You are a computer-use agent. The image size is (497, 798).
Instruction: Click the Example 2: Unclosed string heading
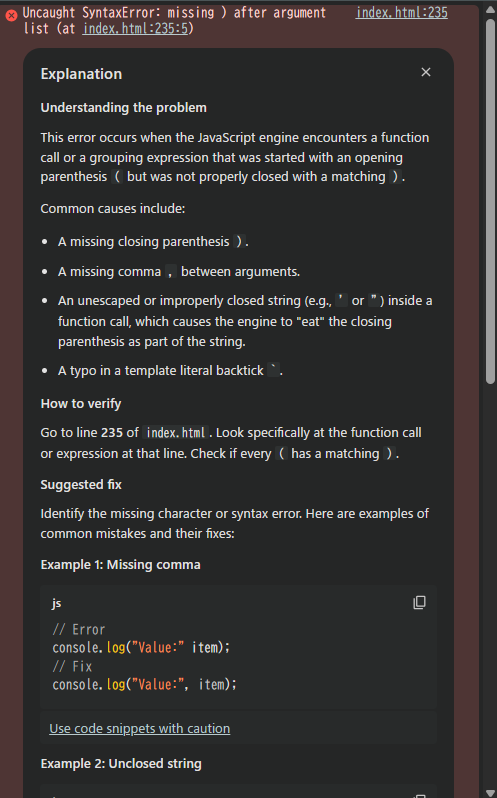(x=121, y=763)
